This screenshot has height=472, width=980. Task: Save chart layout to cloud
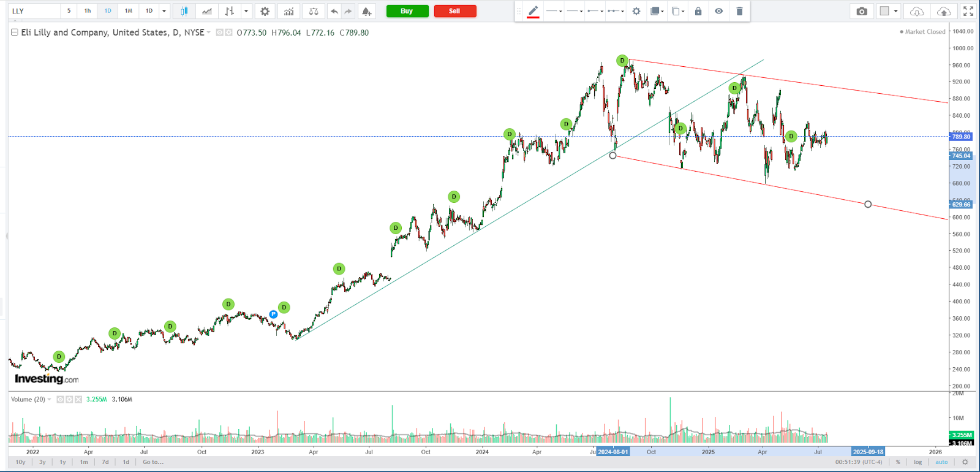tap(944, 11)
